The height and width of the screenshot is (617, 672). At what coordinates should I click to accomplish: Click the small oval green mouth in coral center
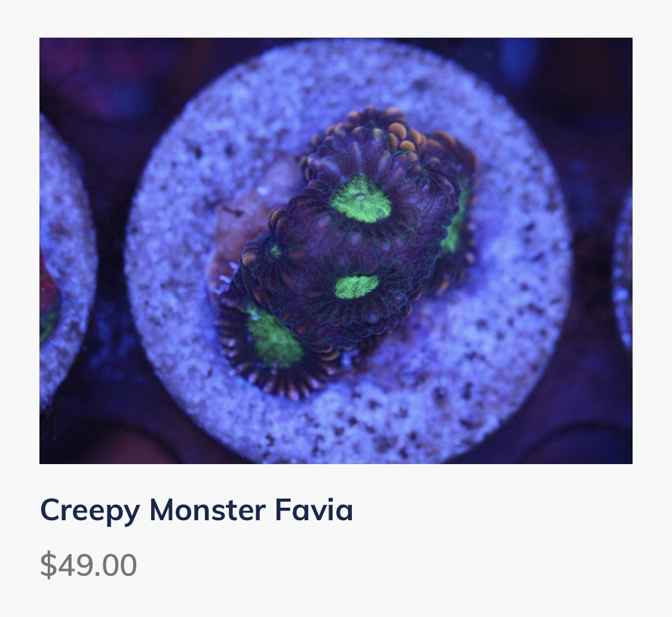tap(357, 286)
